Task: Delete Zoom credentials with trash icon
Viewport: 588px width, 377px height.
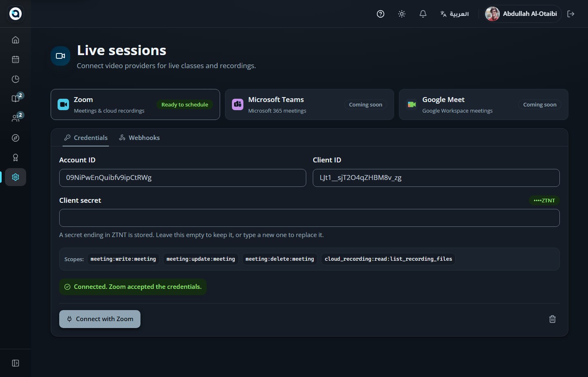Action: (552, 319)
